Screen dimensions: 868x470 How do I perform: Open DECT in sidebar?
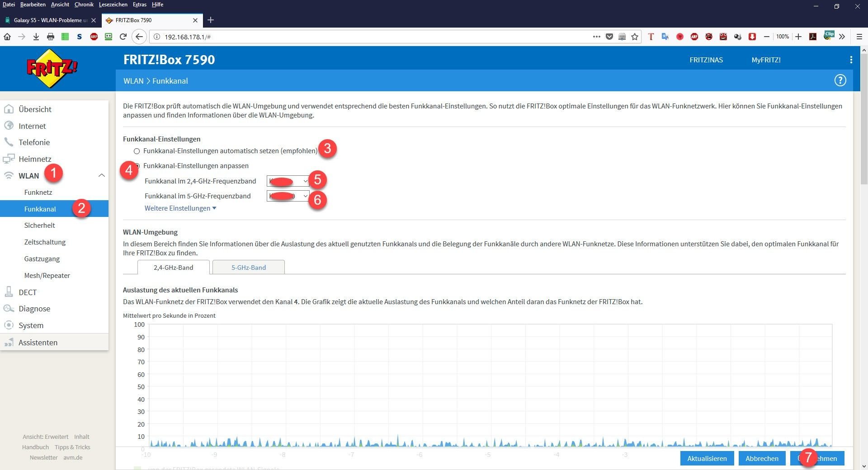[x=54, y=292]
